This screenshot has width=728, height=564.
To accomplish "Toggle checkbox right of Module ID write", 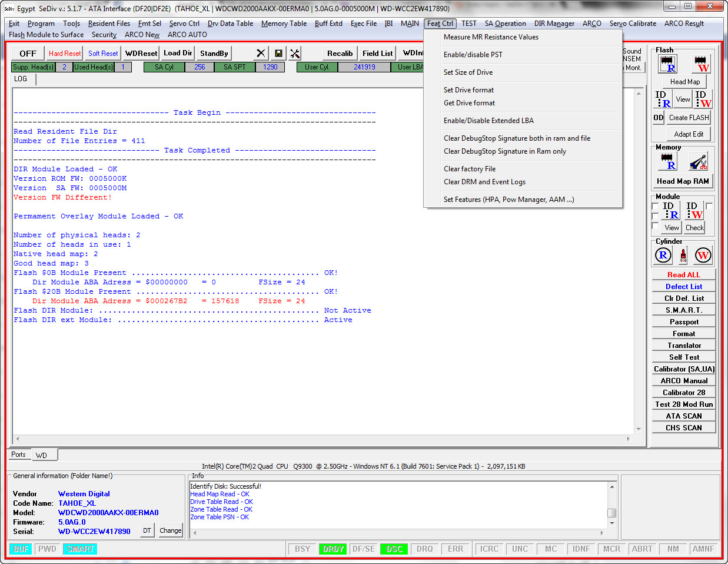I will [x=709, y=206].
